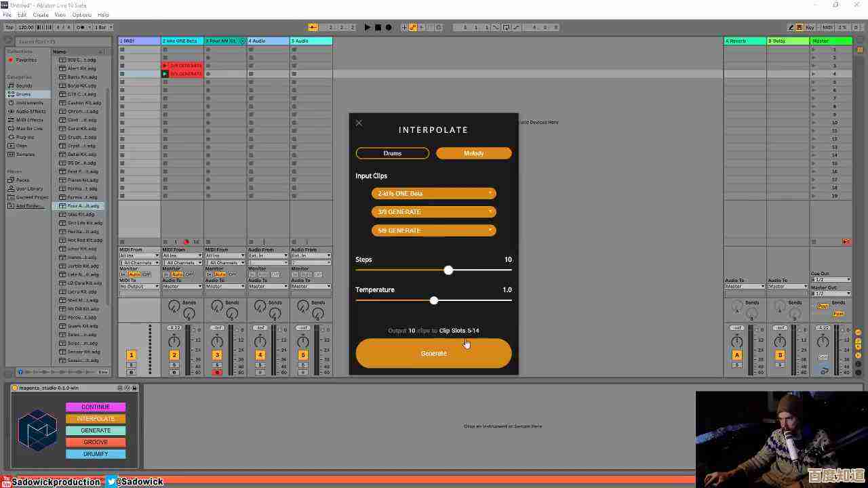
Task: Click the Temperature slider handle
Action: 434,300
